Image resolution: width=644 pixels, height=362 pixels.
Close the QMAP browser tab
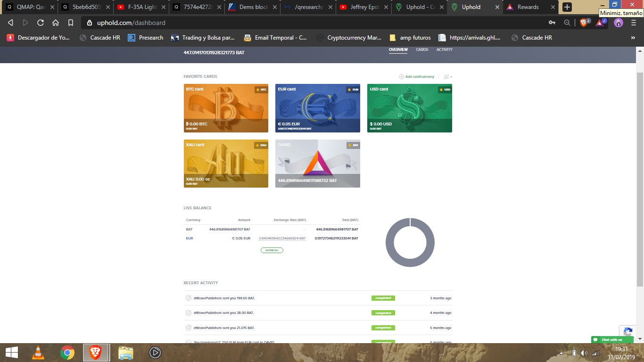(52, 7)
